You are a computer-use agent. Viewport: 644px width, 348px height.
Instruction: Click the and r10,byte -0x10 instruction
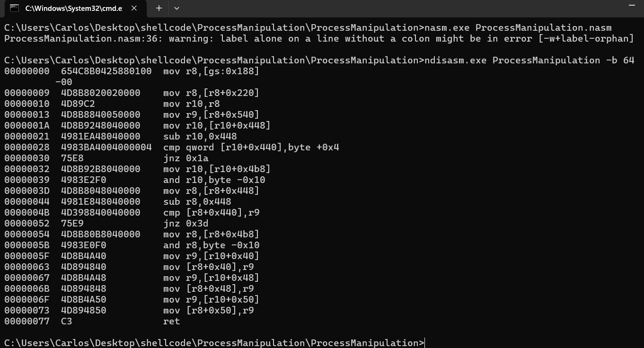click(214, 180)
